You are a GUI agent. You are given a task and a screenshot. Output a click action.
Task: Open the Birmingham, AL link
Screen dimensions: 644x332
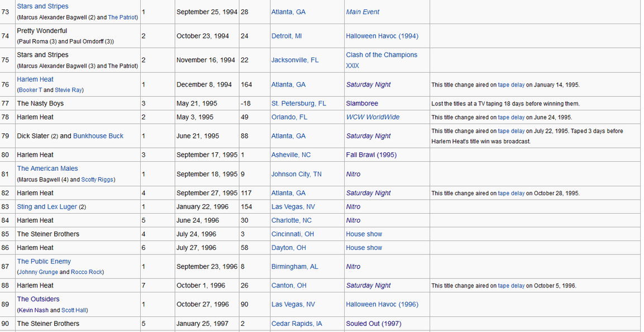pyautogui.click(x=294, y=266)
